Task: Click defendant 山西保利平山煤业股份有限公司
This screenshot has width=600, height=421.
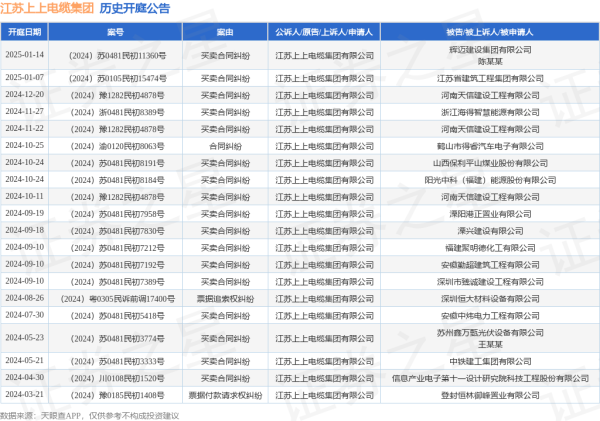Action: click(x=490, y=163)
